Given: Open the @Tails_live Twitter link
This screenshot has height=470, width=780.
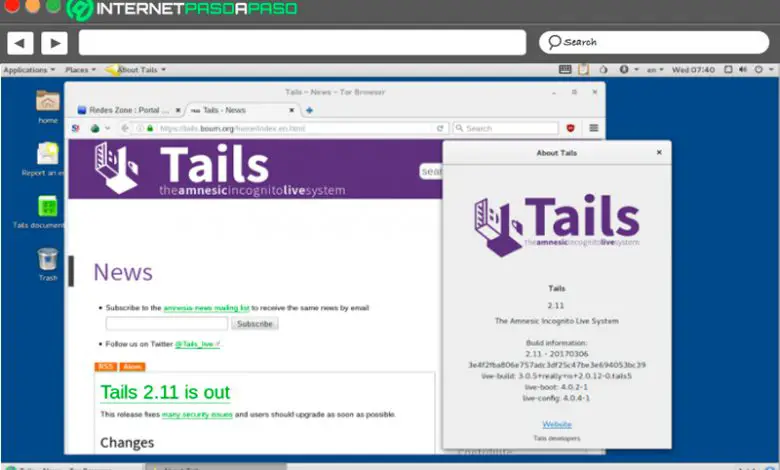Looking at the screenshot, I should 197,344.
